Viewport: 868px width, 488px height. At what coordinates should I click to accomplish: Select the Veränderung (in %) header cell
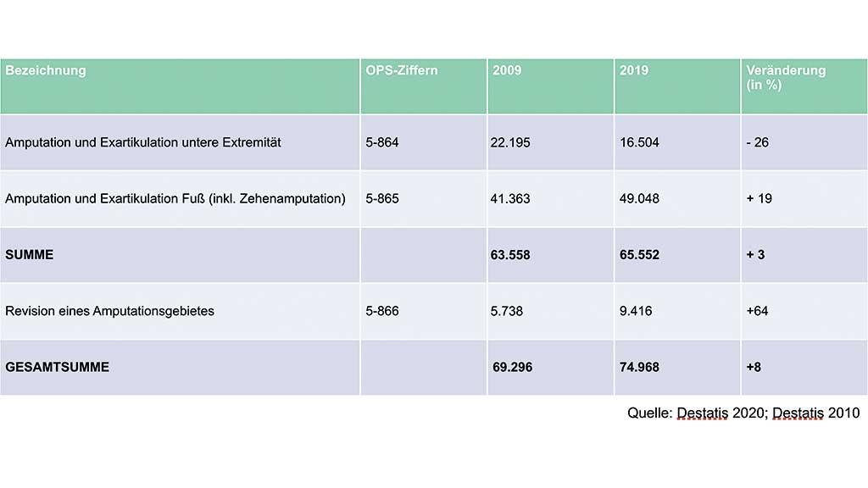coord(786,77)
